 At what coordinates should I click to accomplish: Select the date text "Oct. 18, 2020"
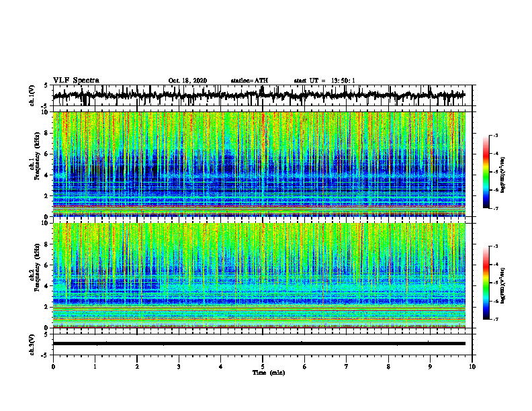pos(187,81)
